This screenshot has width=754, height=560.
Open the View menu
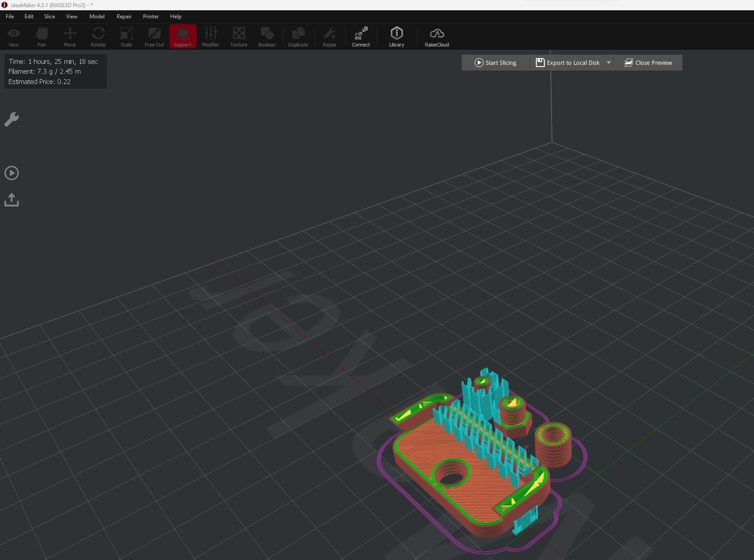(x=72, y=17)
